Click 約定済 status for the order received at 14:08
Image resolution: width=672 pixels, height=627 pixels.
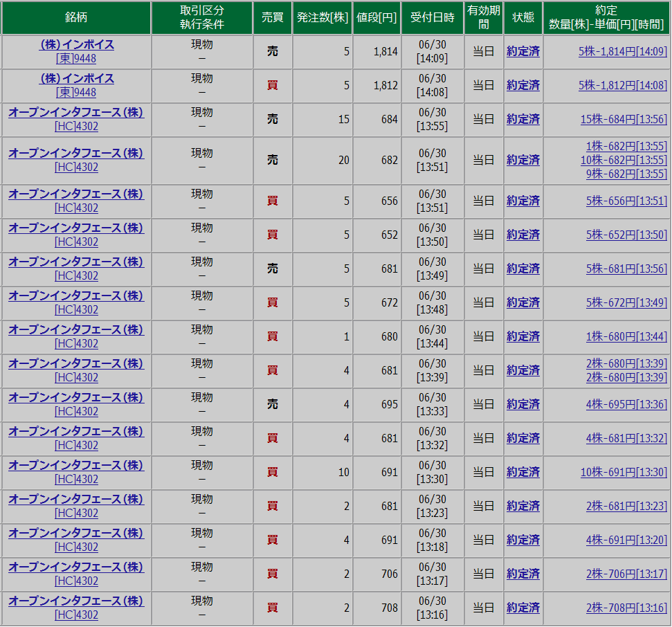coord(523,85)
